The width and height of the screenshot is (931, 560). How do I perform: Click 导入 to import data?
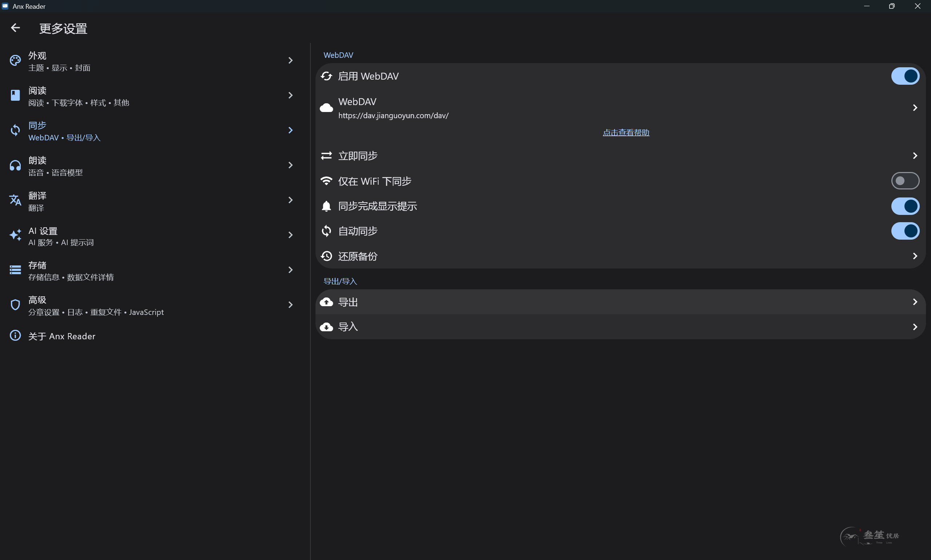[620, 327]
